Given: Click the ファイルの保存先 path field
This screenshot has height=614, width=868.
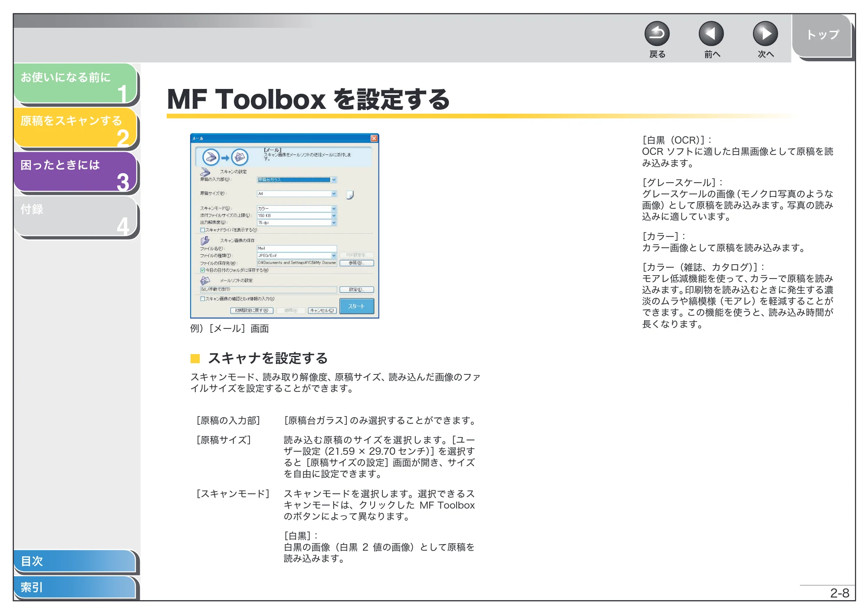Looking at the screenshot, I should click(x=297, y=263).
